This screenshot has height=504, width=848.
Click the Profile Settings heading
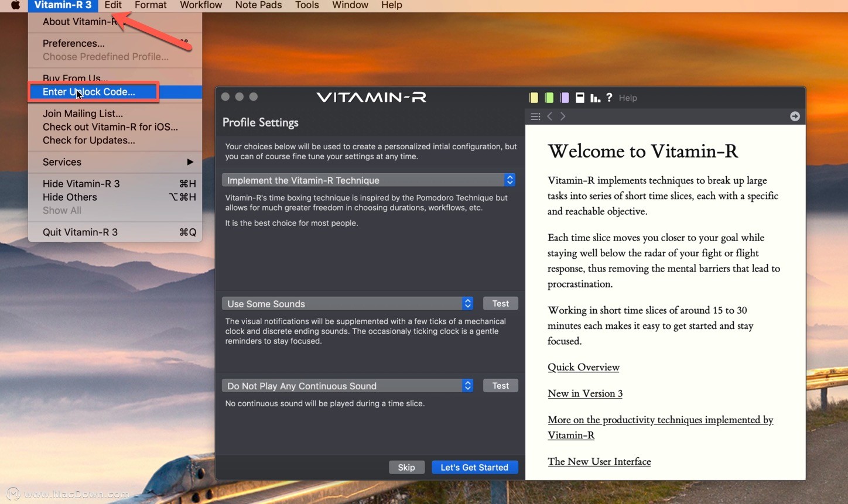260,122
